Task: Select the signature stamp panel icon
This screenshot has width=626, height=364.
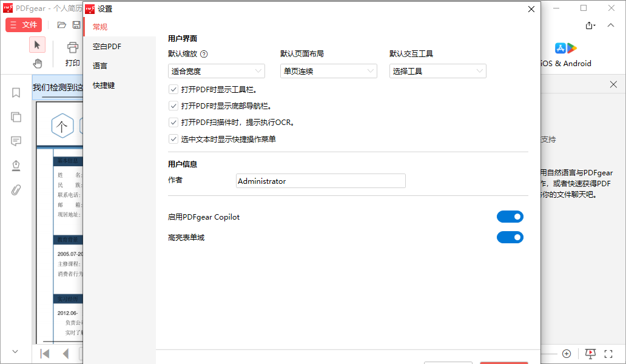Action: [16, 165]
